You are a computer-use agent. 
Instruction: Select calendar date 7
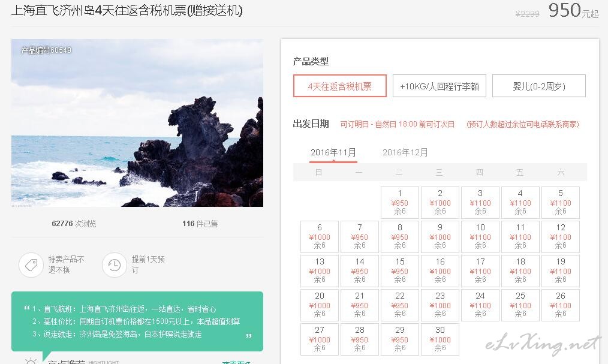360,236
